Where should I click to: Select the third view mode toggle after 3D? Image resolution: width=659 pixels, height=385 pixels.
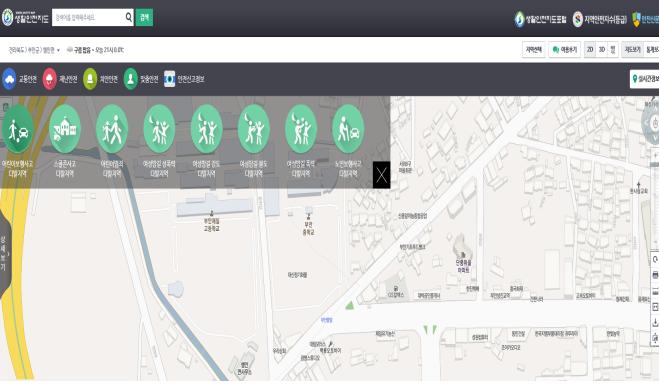[x=613, y=50]
